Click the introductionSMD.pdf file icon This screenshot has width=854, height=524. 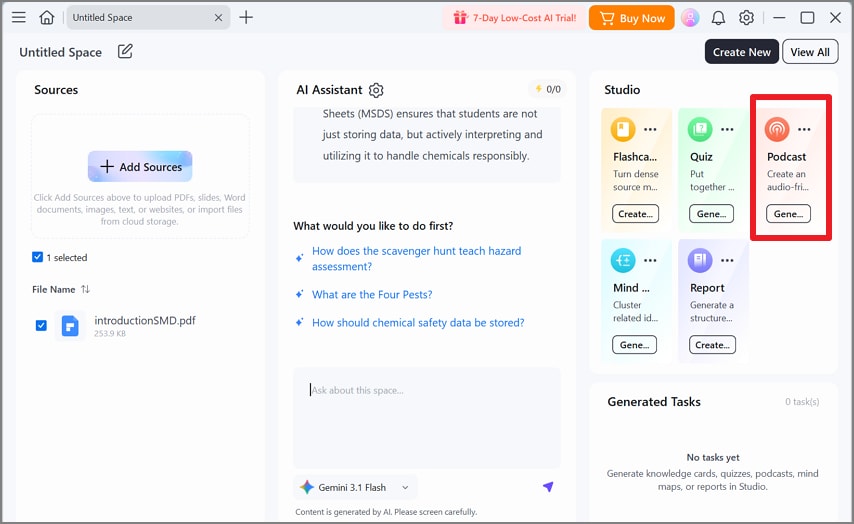coord(70,326)
